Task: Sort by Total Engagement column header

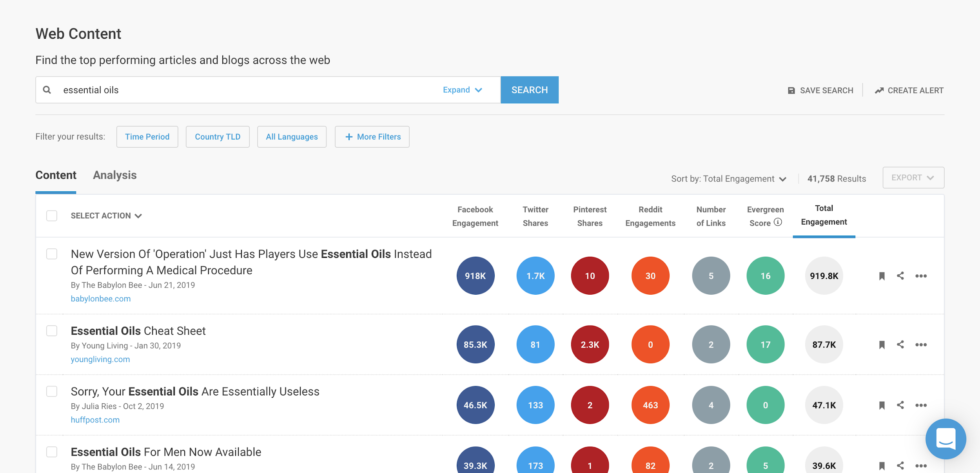Action: pos(824,215)
